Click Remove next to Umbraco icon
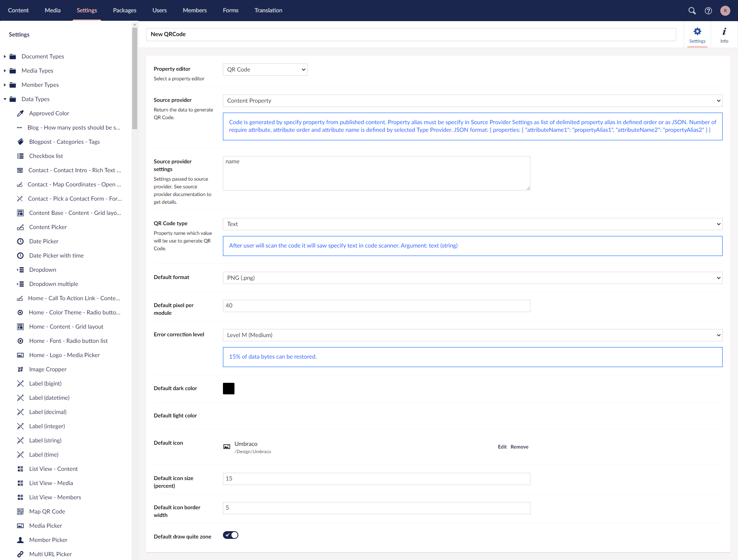The height and width of the screenshot is (560, 738). click(x=519, y=447)
